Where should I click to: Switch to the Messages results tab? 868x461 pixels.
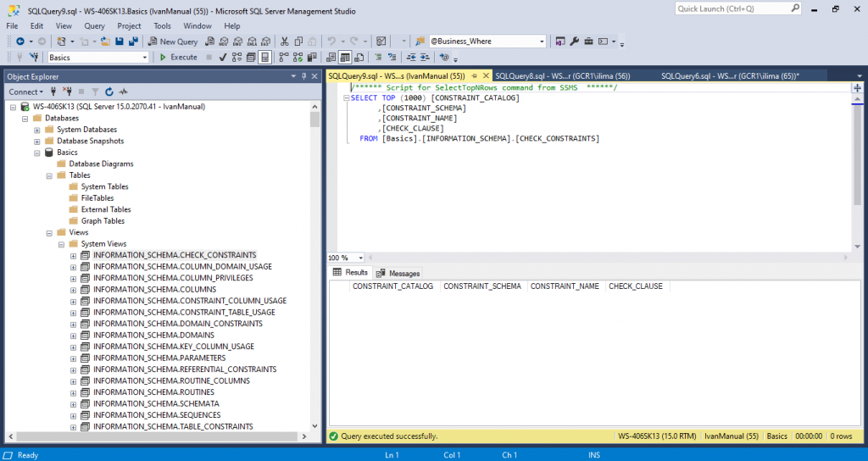point(398,274)
